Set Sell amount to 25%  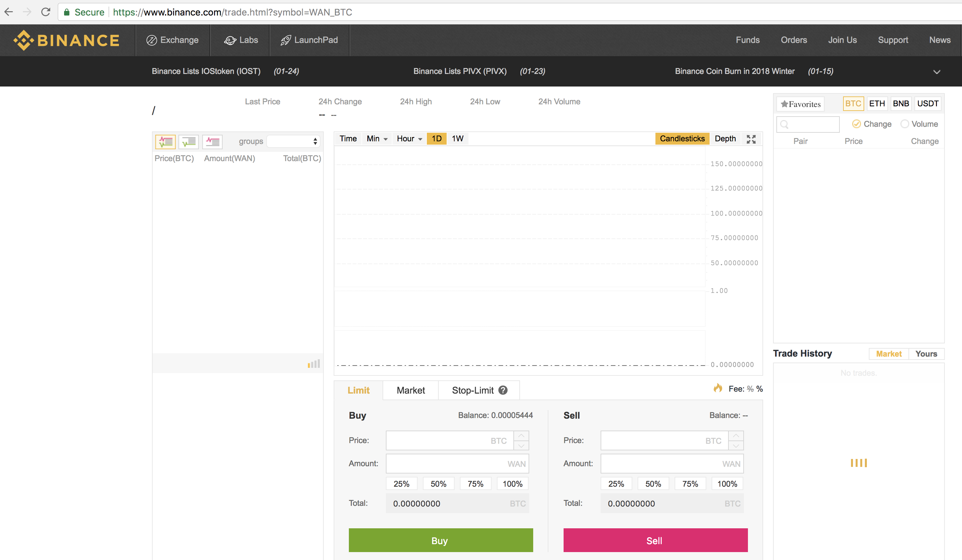[x=616, y=484]
